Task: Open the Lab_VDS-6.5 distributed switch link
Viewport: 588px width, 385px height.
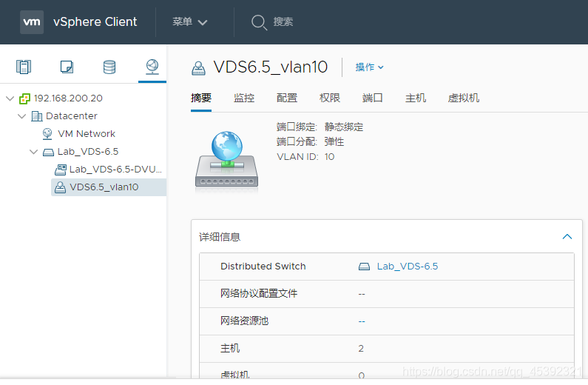Action: [408, 267]
